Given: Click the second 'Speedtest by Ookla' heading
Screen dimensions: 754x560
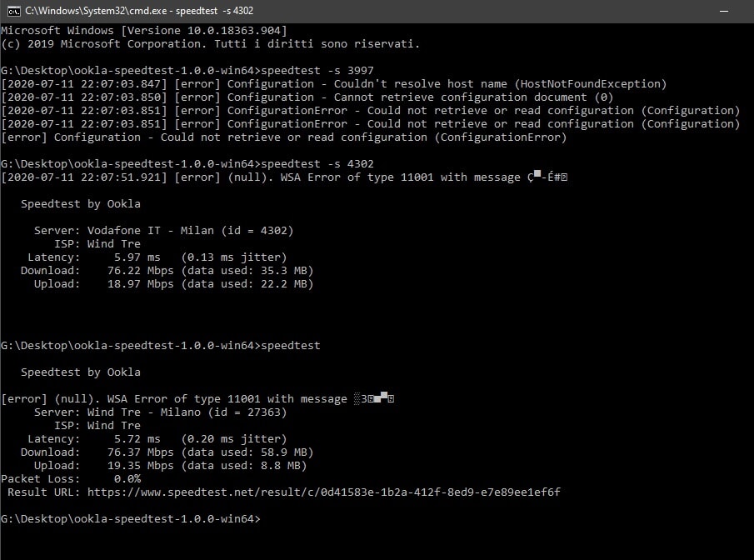Looking at the screenshot, I should 81,372.
